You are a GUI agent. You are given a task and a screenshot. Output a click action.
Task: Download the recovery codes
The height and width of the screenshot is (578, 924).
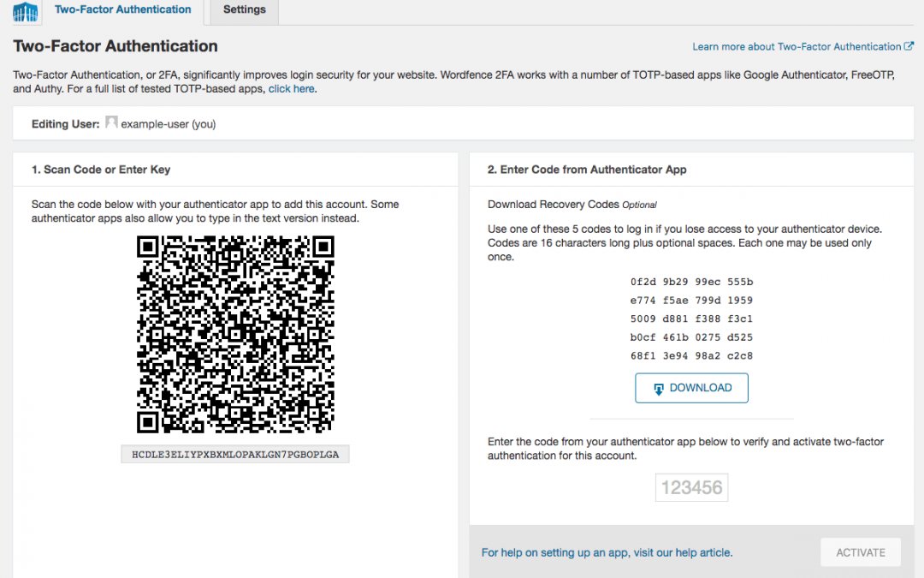coord(691,388)
